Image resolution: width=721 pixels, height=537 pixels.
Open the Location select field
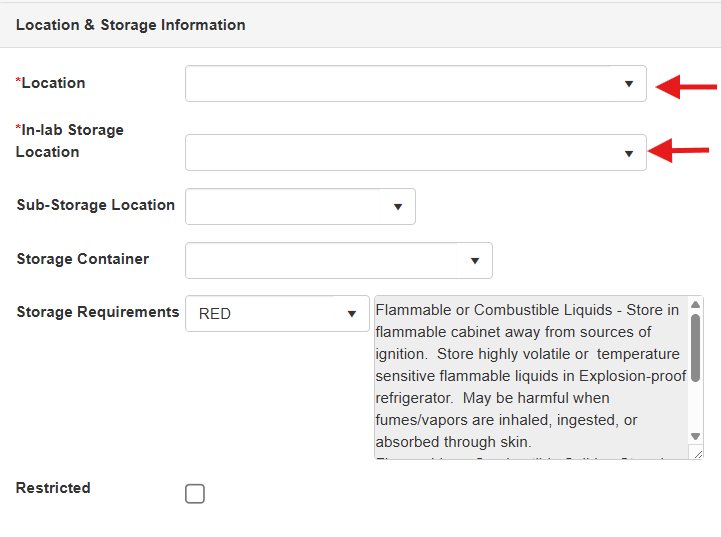400,84
